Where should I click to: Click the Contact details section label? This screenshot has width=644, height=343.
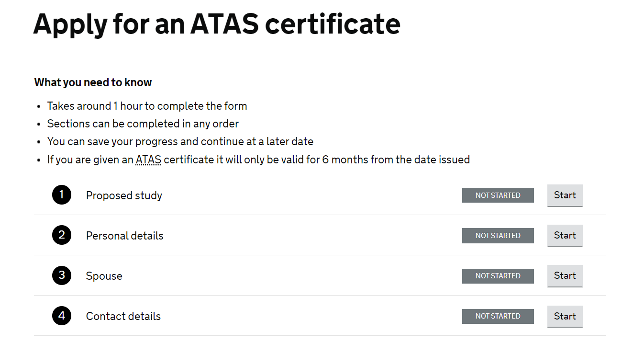(123, 316)
